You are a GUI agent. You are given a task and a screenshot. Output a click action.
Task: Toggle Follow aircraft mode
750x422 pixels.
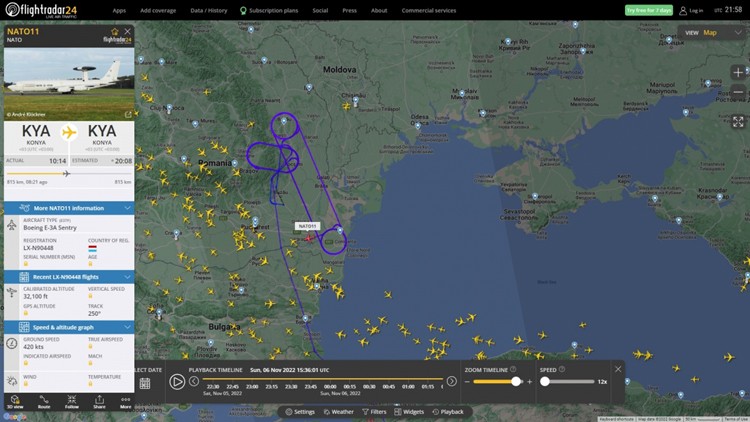[72, 402]
